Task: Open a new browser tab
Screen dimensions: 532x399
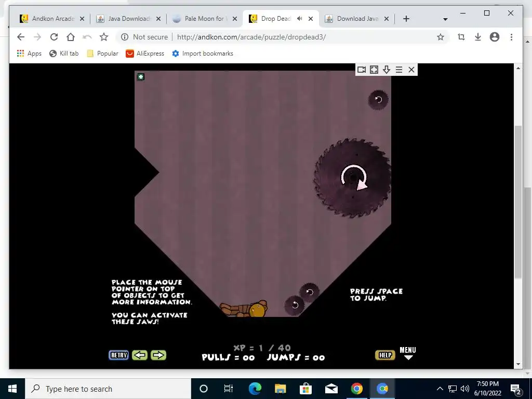Action: (x=406, y=19)
